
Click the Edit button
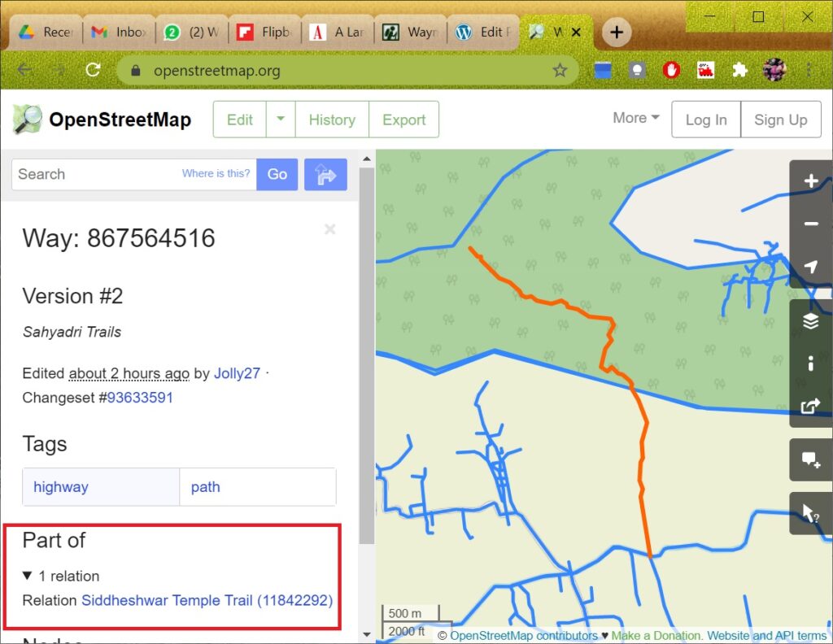[x=240, y=120]
